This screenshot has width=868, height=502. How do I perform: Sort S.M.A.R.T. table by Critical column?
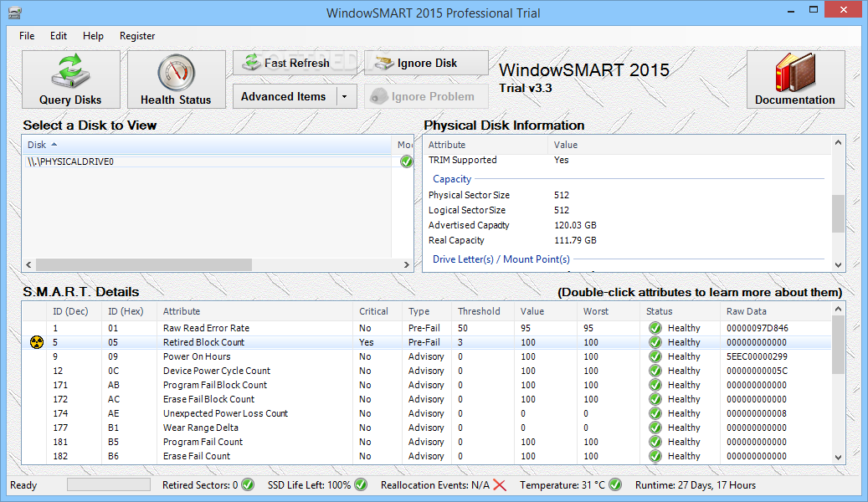[x=377, y=311]
